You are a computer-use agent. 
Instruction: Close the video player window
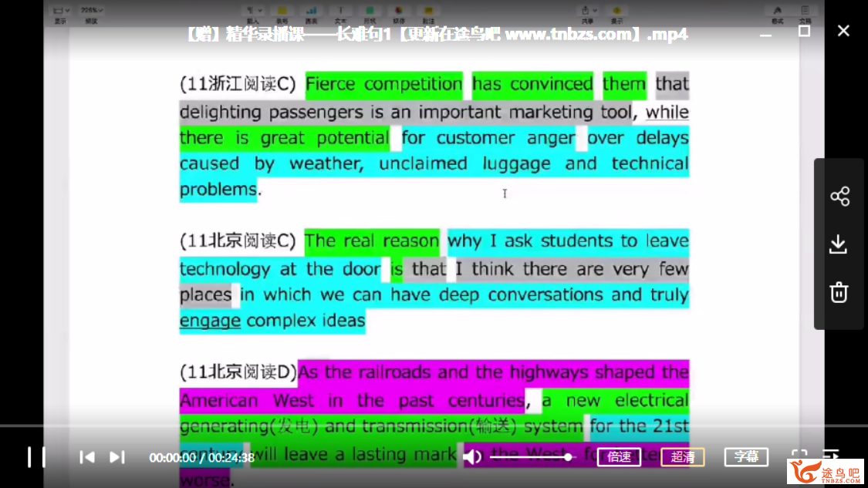843,31
